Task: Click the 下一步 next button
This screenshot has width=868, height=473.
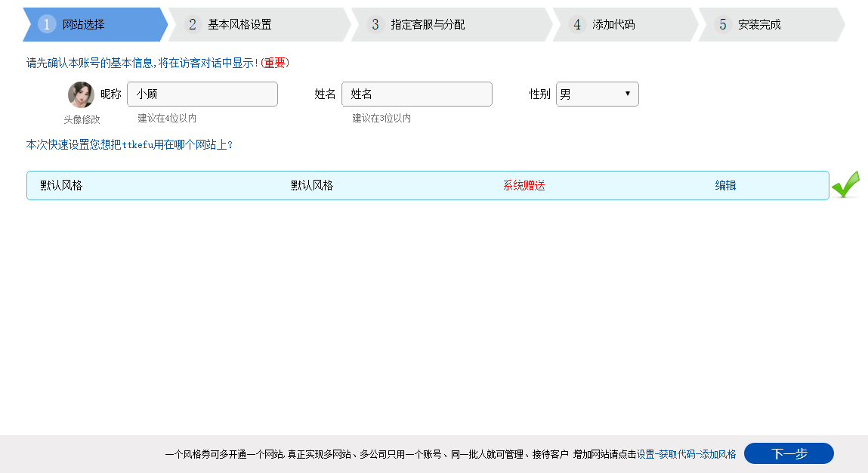Action: coord(789,453)
